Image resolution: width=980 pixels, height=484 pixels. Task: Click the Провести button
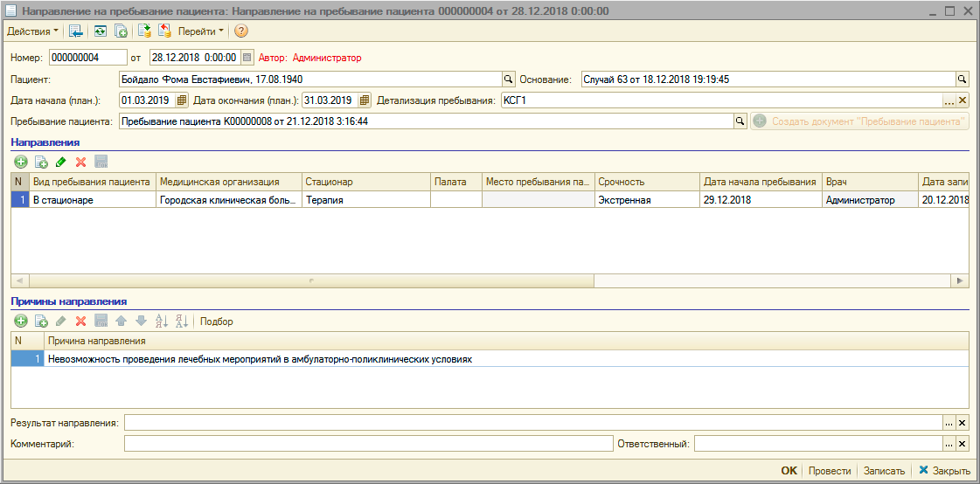click(x=829, y=471)
